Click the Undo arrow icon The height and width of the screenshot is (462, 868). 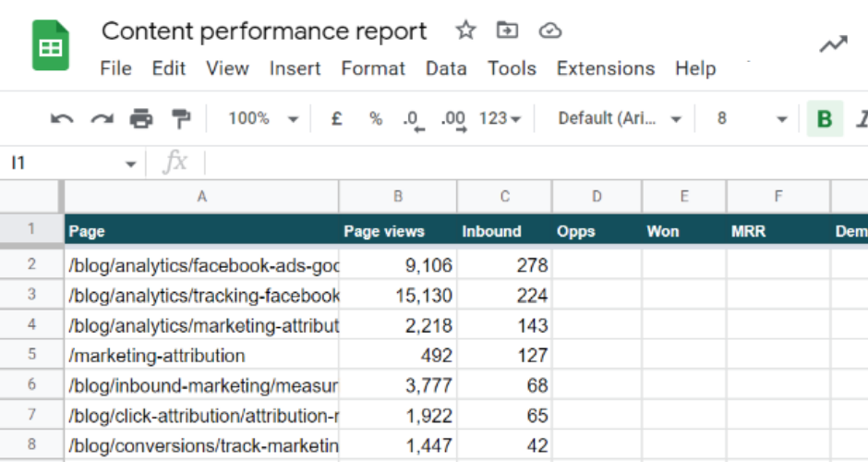(x=62, y=118)
